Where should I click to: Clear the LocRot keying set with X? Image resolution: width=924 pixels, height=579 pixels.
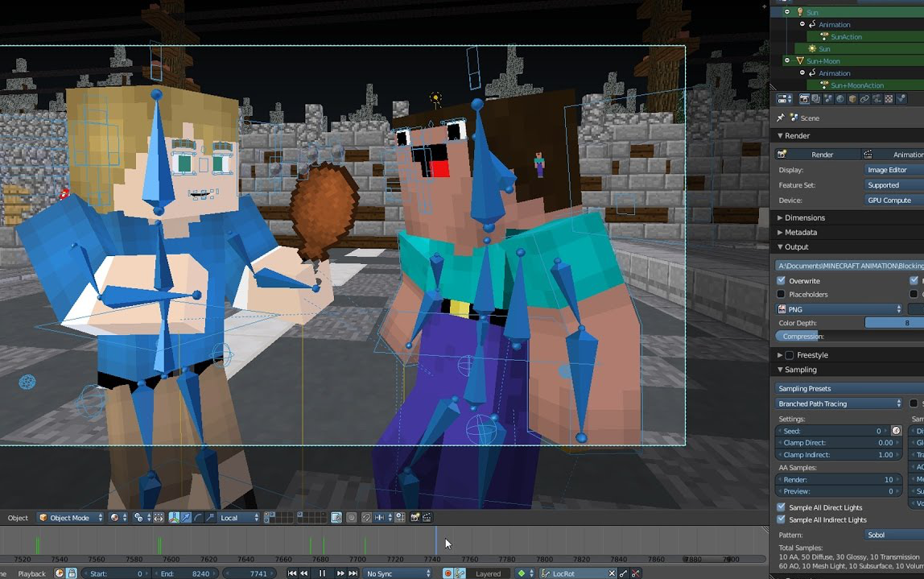pyautogui.click(x=612, y=573)
